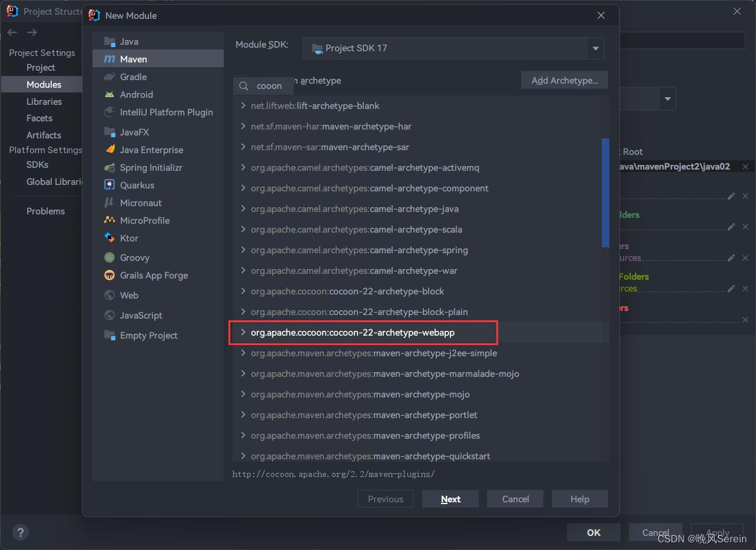
Task: Select the Quarkus icon
Action: coord(110,185)
